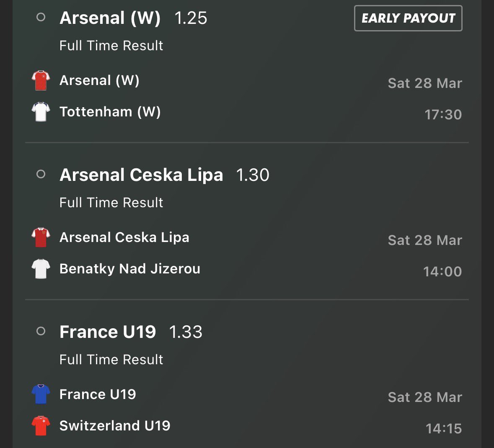Click the Tottenham (W) team name
The height and width of the screenshot is (448, 494).
110,112
